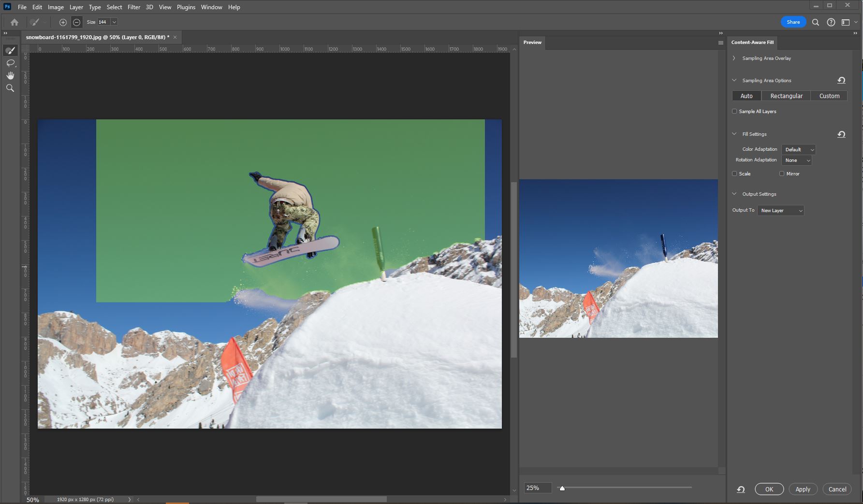Click the brush Size value field
863x504 pixels.
coord(103,22)
